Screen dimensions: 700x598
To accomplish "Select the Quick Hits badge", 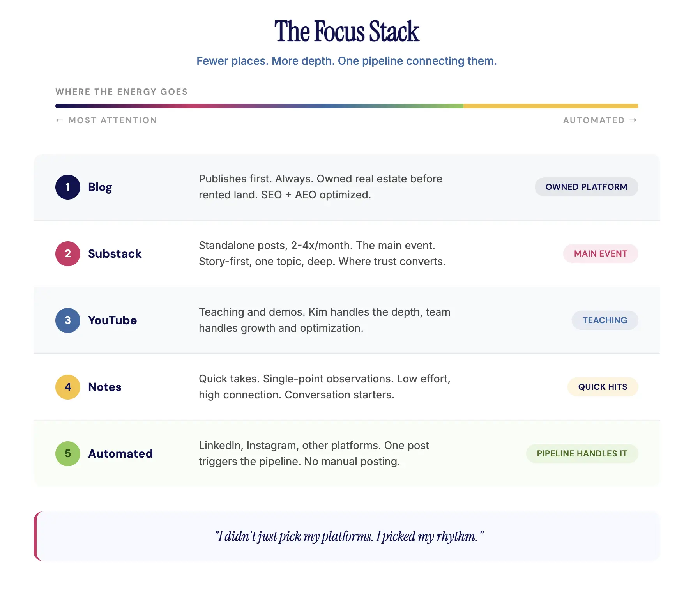I will tap(603, 387).
